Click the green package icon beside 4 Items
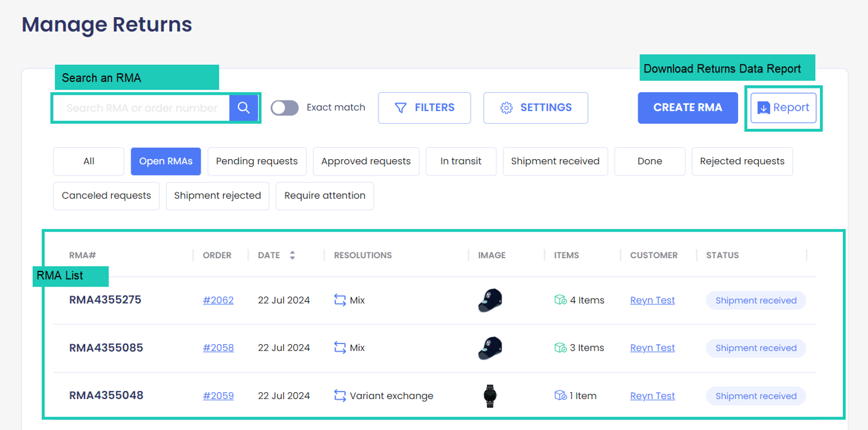This screenshot has width=868, height=430. pyautogui.click(x=560, y=300)
